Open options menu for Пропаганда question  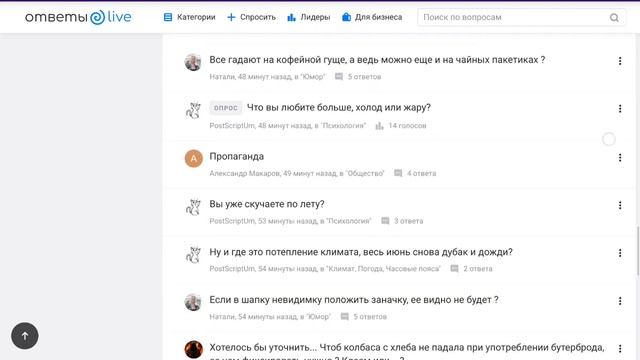620,158
